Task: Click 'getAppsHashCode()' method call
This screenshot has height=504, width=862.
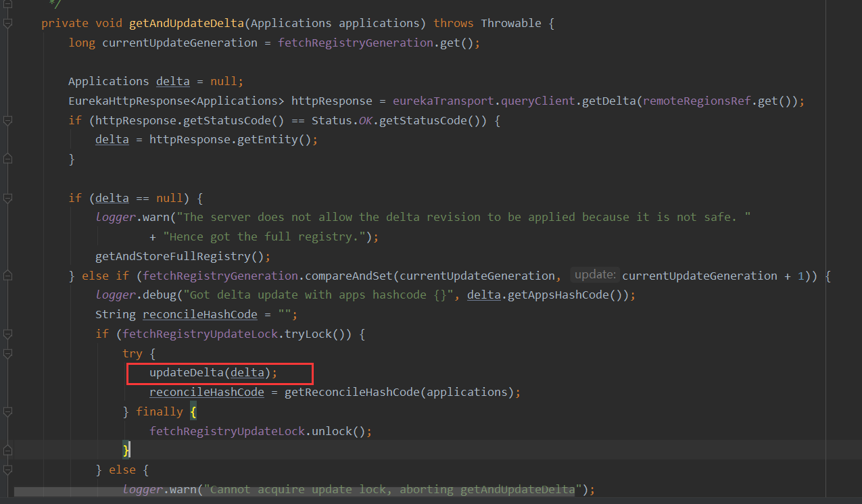Action: click(565, 295)
